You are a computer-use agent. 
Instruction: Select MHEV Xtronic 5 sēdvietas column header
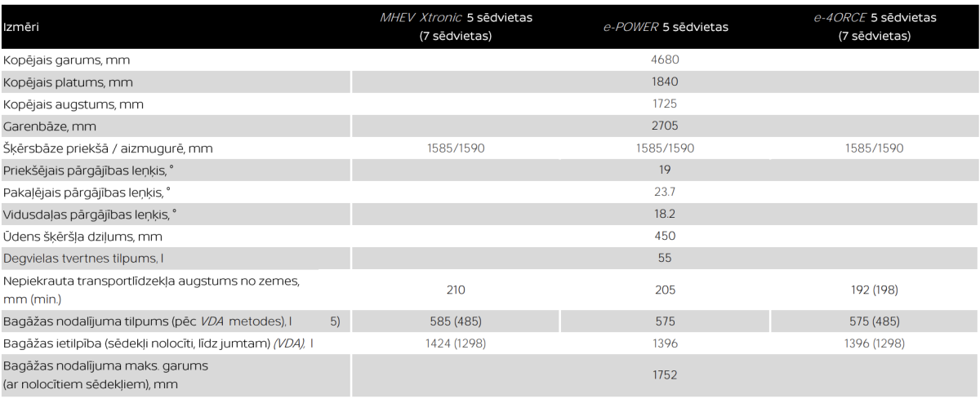tap(457, 28)
